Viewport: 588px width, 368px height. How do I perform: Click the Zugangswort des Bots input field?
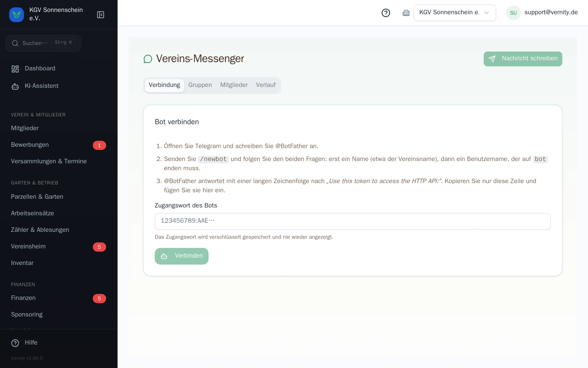[352, 221]
